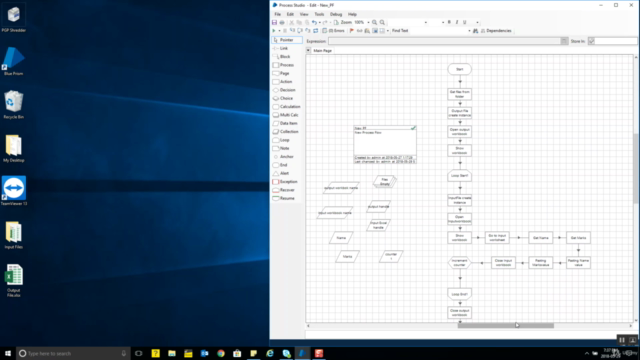Open the font color dropdown arrow
The width and height of the screenshot is (640, 360).
tap(478, 22)
